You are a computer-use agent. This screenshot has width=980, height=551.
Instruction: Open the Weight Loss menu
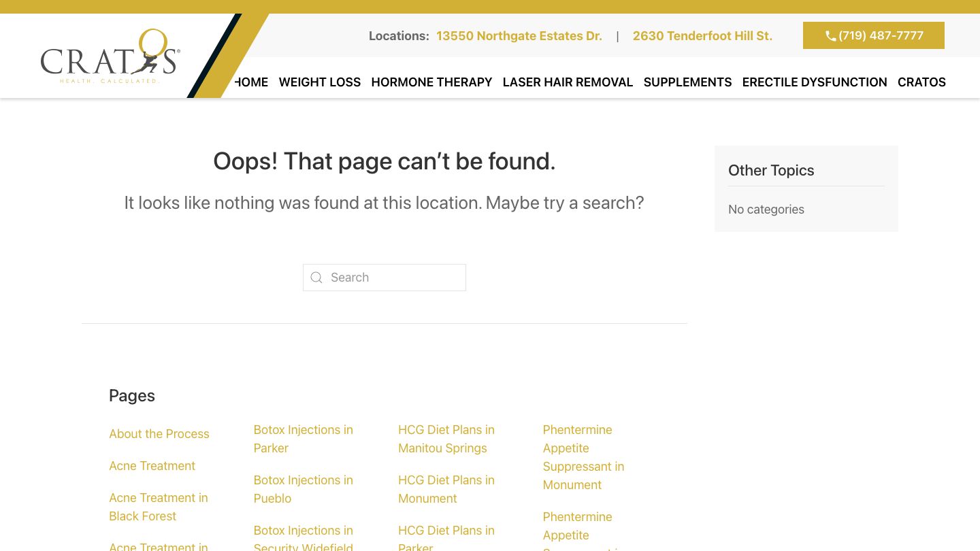(x=319, y=82)
